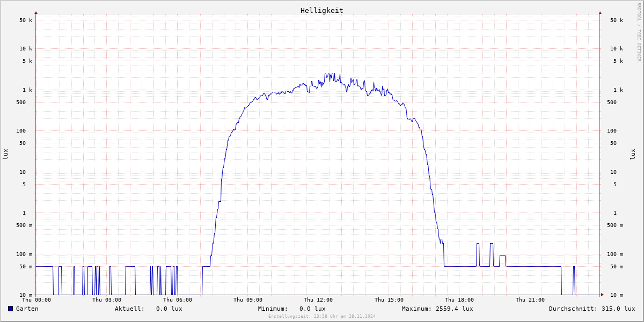Click the 'Thu 18:00' time axis label

coord(459,300)
